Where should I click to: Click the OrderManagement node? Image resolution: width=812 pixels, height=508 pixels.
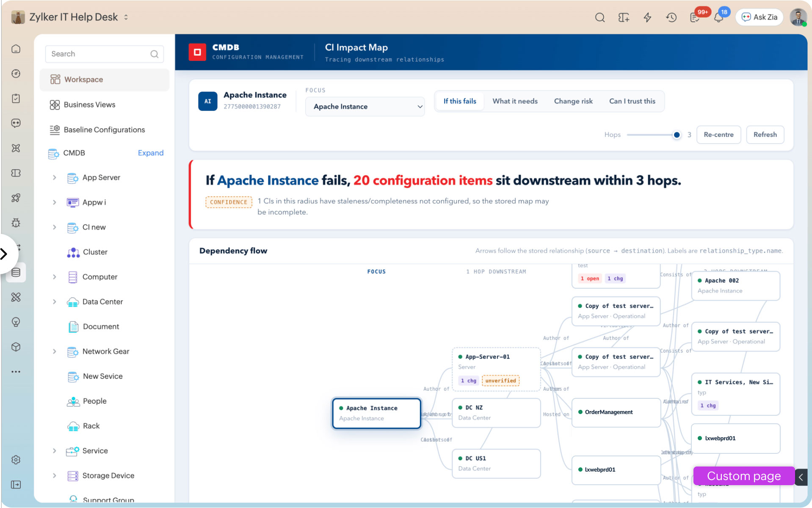click(616, 412)
